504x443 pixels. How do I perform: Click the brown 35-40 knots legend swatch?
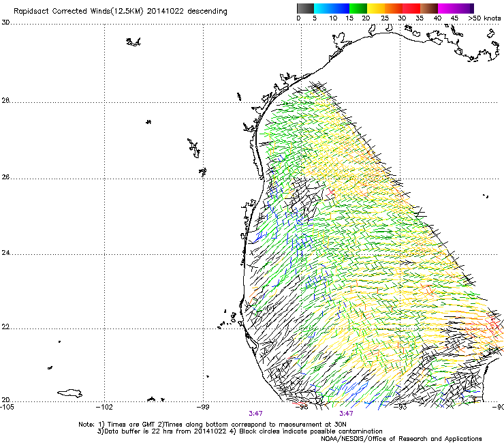tap(429, 8)
